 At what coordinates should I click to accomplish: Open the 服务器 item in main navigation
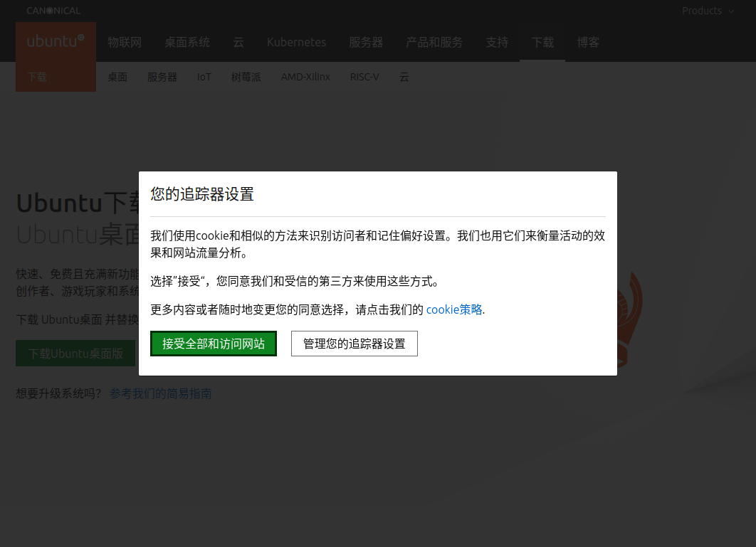tap(366, 43)
